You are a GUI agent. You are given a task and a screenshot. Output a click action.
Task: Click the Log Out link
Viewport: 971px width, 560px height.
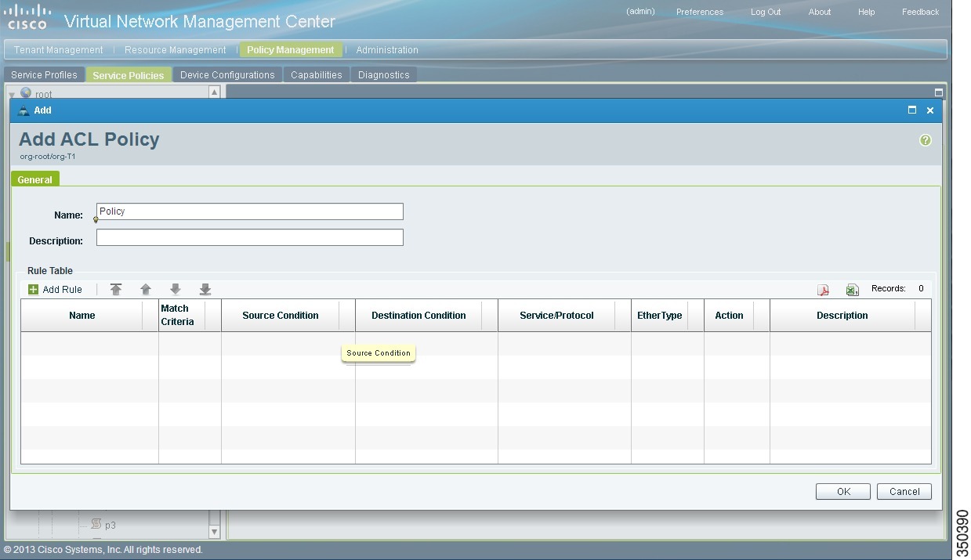[766, 12]
